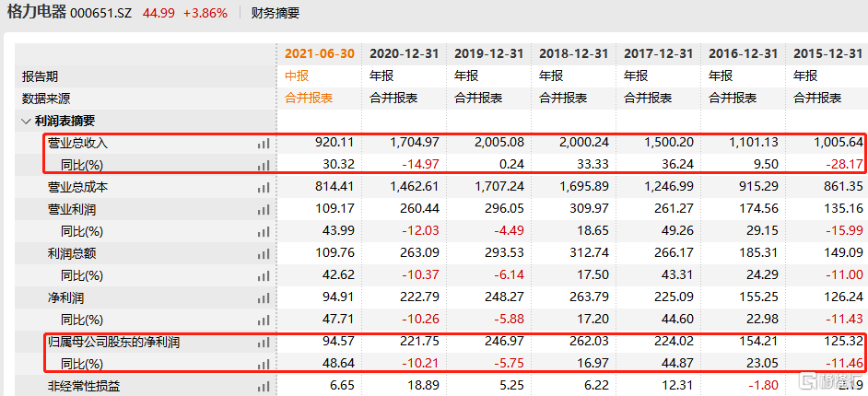Image resolution: width=868 pixels, height=396 pixels.
Task: Click non-recurring value -1.80
Action: coord(762,386)
